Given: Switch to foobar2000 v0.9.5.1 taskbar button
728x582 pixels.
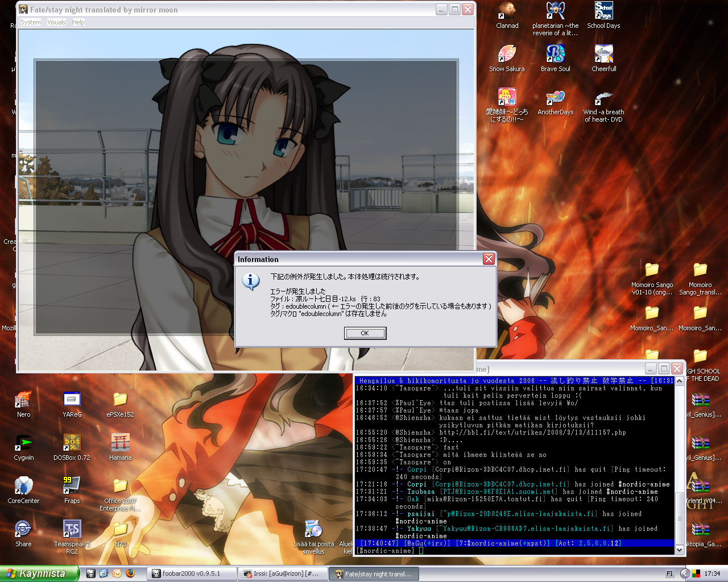Looking at the screenshot, I should (x=192, y=574).
